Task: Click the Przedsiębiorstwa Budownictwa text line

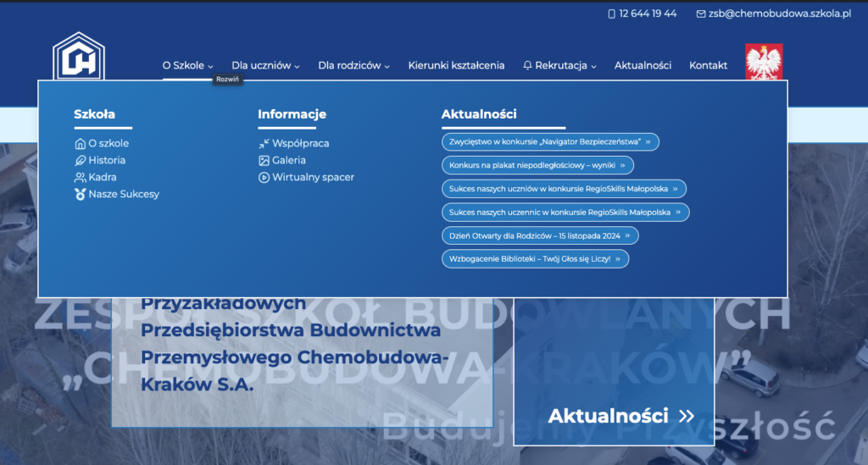Action: (x=291, y=330)
